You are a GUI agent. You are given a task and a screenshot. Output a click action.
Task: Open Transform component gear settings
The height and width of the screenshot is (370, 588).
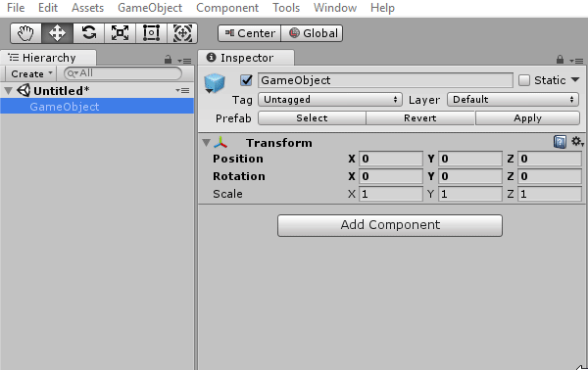[577, 142]
